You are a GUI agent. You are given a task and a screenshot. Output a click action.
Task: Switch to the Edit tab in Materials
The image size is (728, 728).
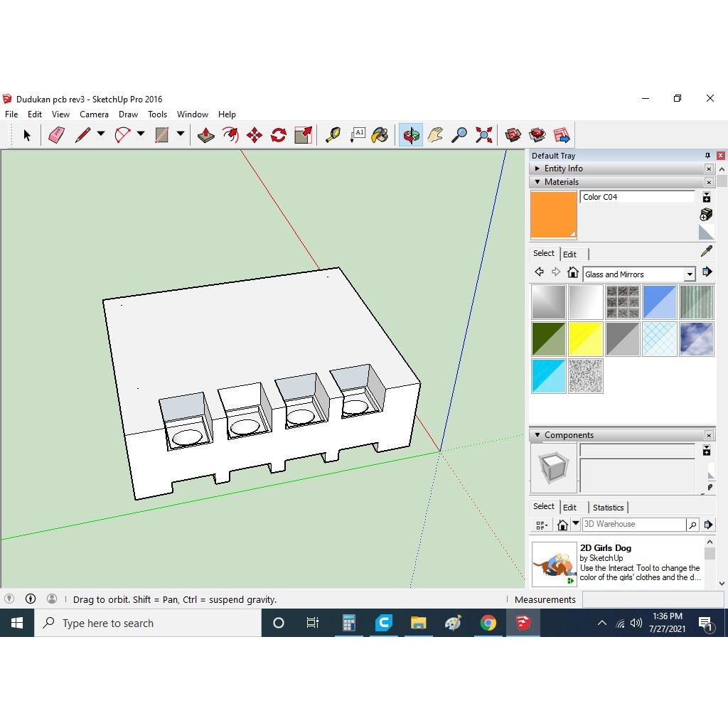[x=570, y=254]
